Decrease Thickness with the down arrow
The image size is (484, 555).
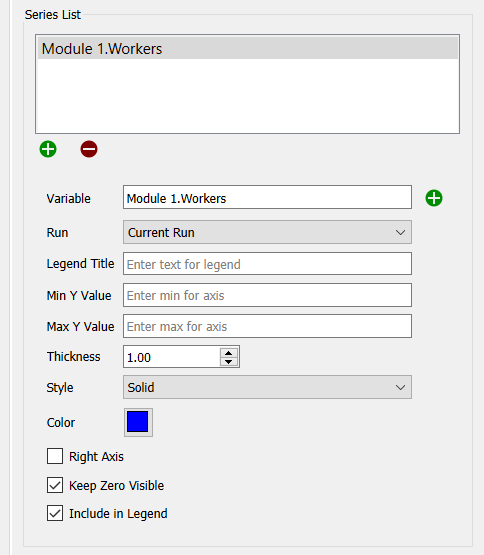pos(229,361)
